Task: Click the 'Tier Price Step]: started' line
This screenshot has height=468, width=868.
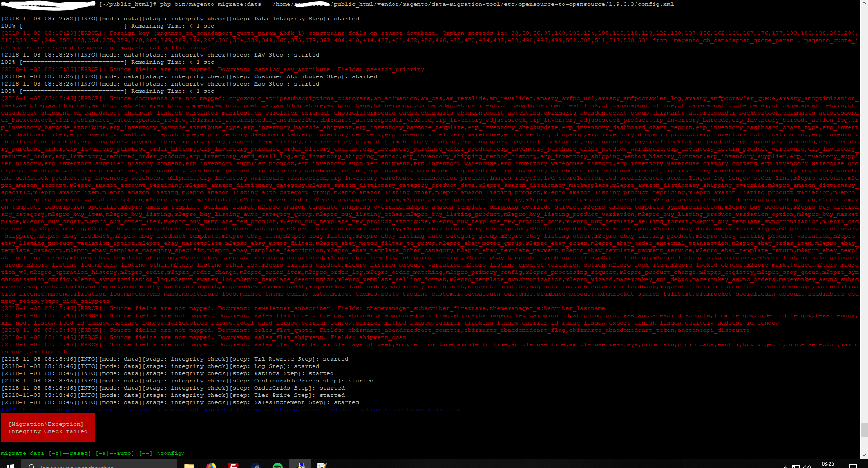Action: pyautogui.click(x=173, y=395)
